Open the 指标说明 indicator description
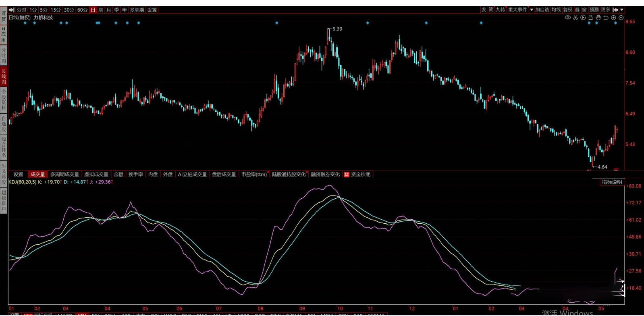 point(612,182)
